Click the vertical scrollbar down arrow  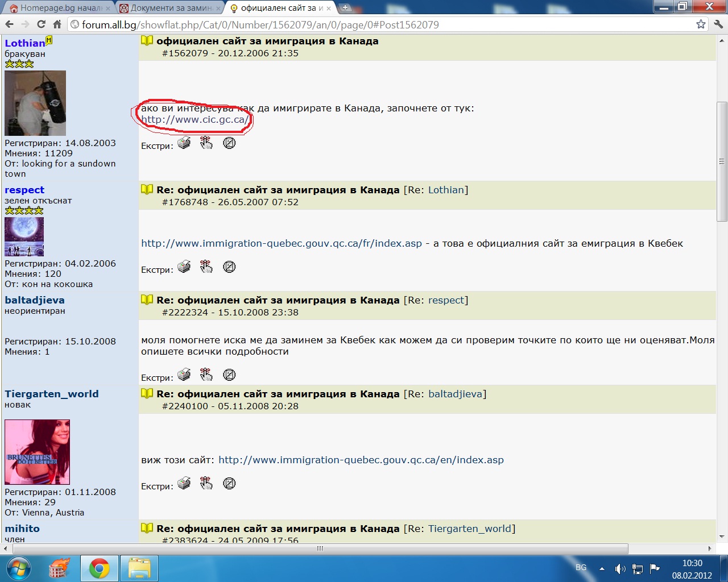(x=722, y=536)
